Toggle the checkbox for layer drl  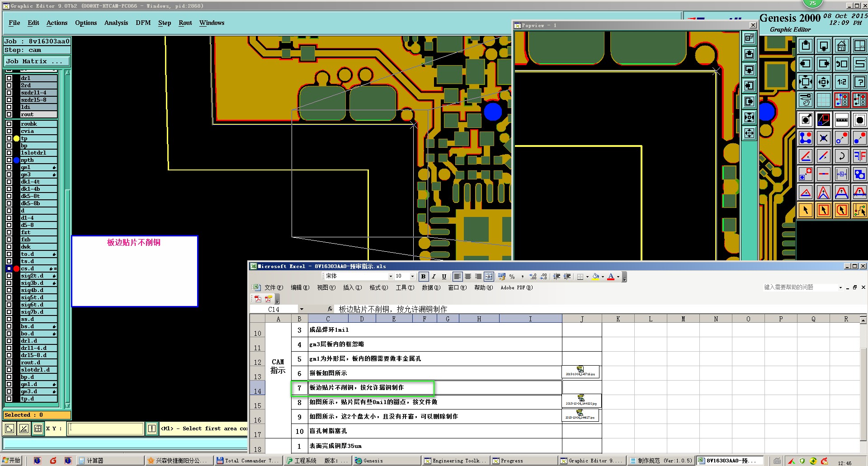pos(9,78)
